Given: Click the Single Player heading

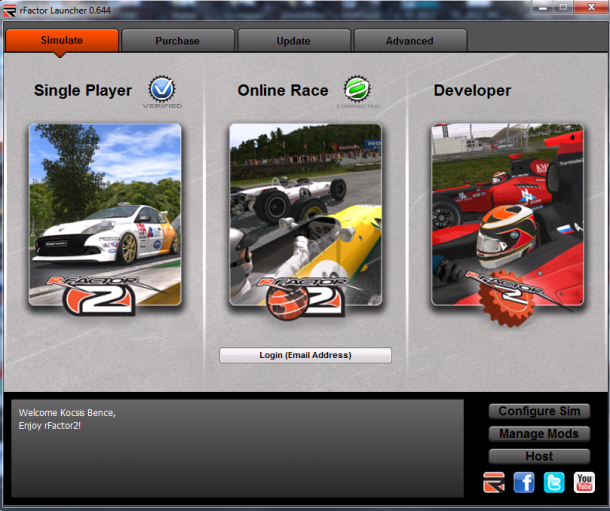Looking at the screenshot, I should (x=83, y=91).
